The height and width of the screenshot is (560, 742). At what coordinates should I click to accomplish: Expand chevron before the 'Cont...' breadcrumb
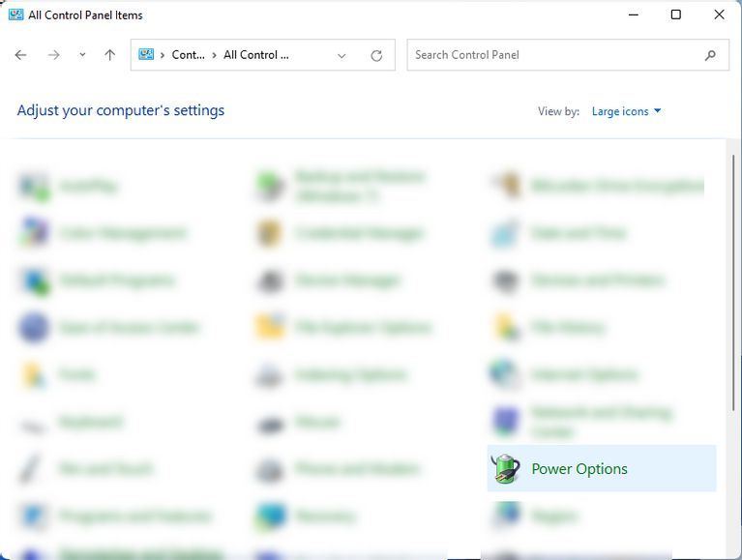[x=163, y=55]
